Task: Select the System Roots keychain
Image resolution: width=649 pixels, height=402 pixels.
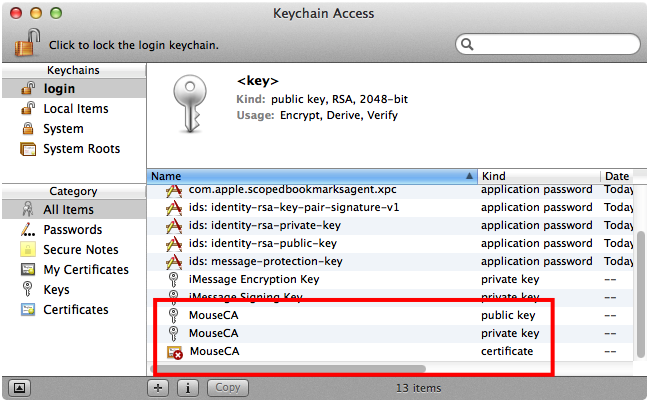Action: point(74,149)
